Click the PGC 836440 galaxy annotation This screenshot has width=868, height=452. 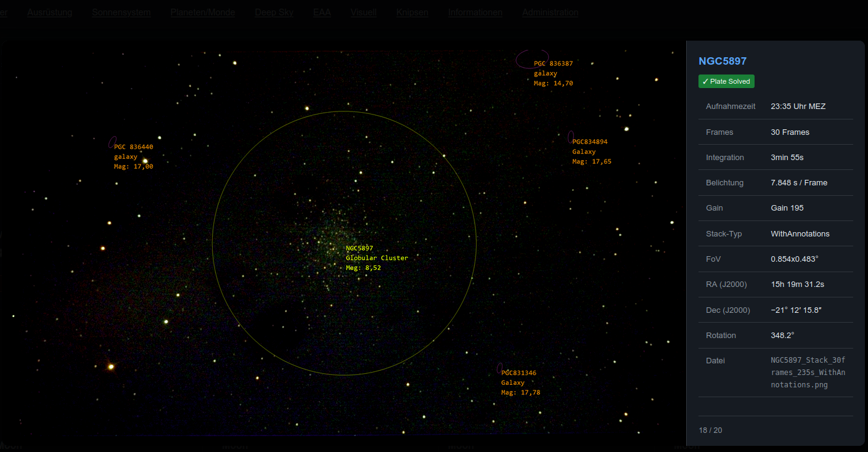(134, 157)
